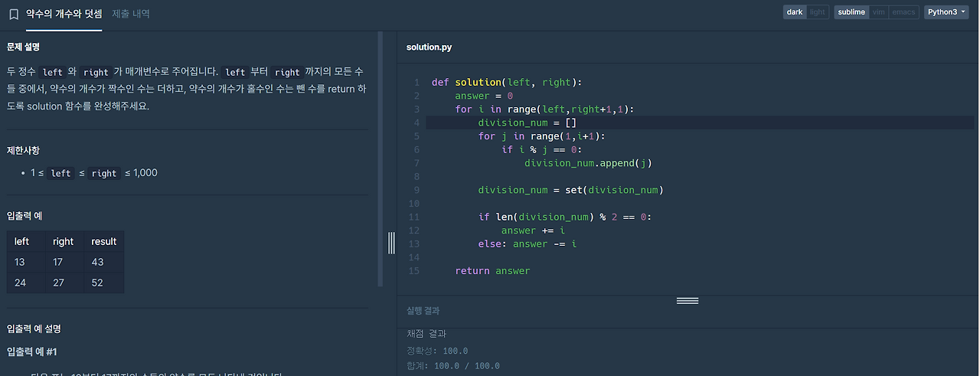Click the return answer code line

pyautogui.click(x=492, y=271)
